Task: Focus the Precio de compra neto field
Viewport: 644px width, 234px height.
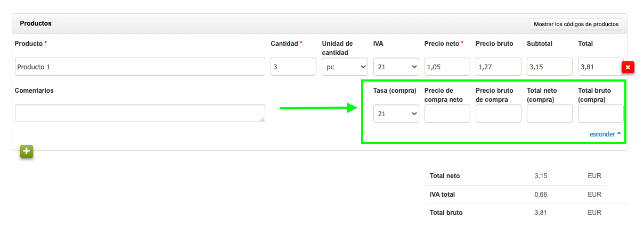Action: click(x=447, y=114)
